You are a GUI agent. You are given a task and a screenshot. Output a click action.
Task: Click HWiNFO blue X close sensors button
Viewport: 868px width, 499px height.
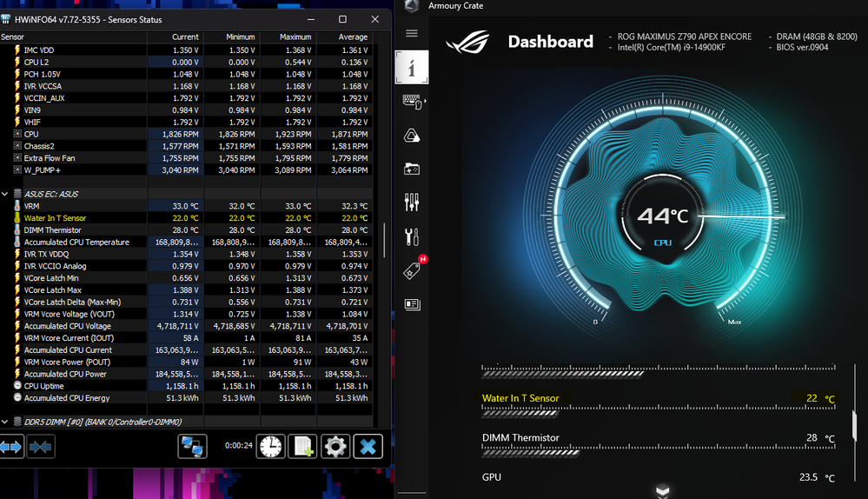click(x=368, y=446)
